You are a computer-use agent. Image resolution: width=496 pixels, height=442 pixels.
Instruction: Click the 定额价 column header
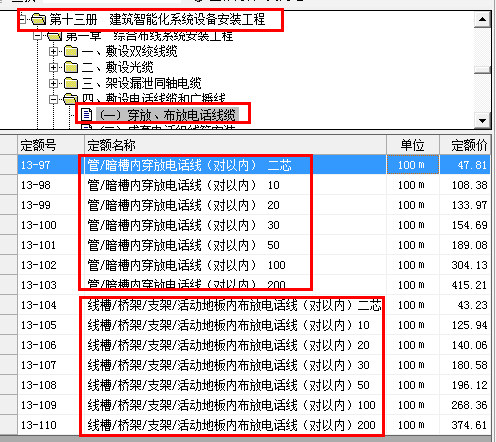[465, 145]
